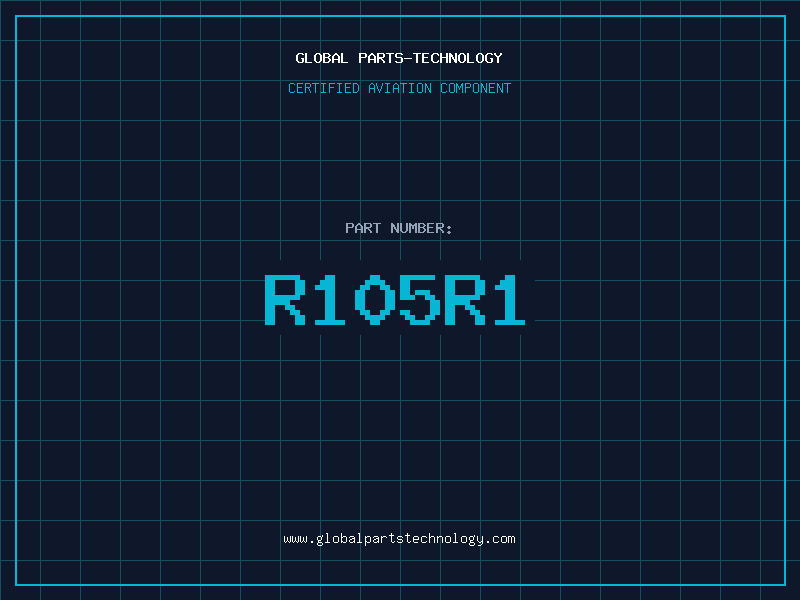The height and width of the screenshot is (600, 800).
Task: Click the PART NUMBER: label
Action: pos(399,228)
